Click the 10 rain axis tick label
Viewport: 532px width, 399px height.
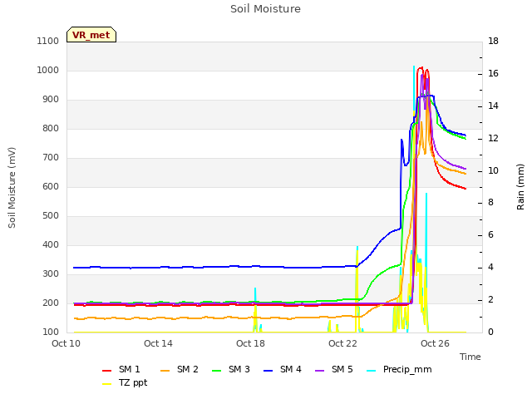tap(493, 170)
